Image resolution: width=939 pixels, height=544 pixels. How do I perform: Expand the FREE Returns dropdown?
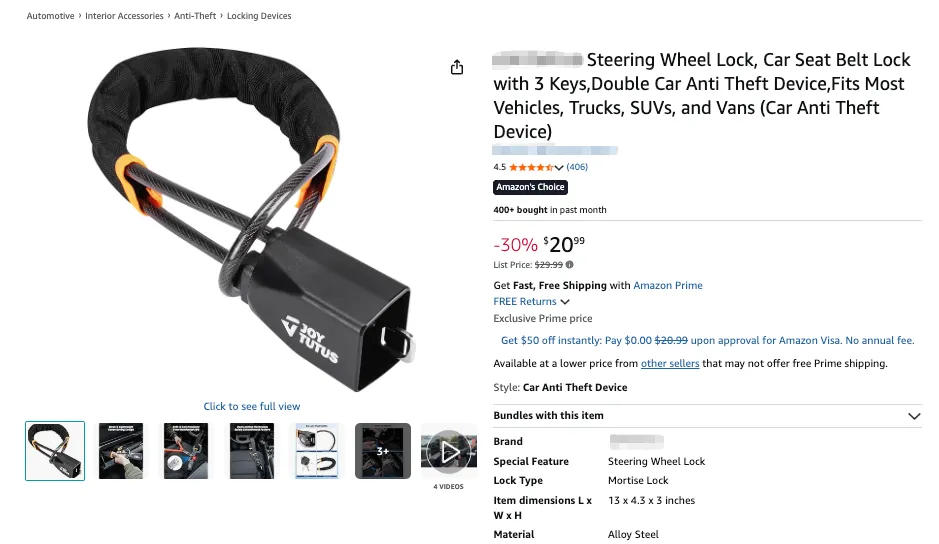pyautogui.click(x=565, y=302)
